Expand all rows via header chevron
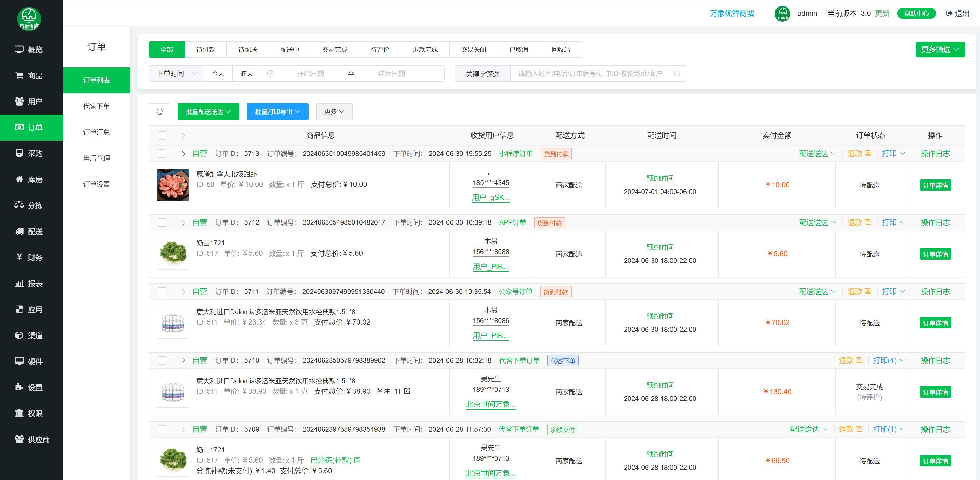 (x=183, y=135)
